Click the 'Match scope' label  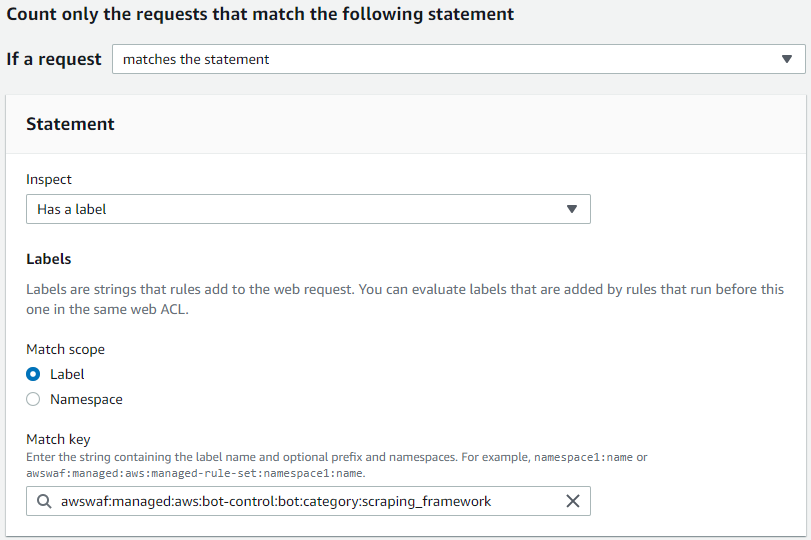click(65, 349)
